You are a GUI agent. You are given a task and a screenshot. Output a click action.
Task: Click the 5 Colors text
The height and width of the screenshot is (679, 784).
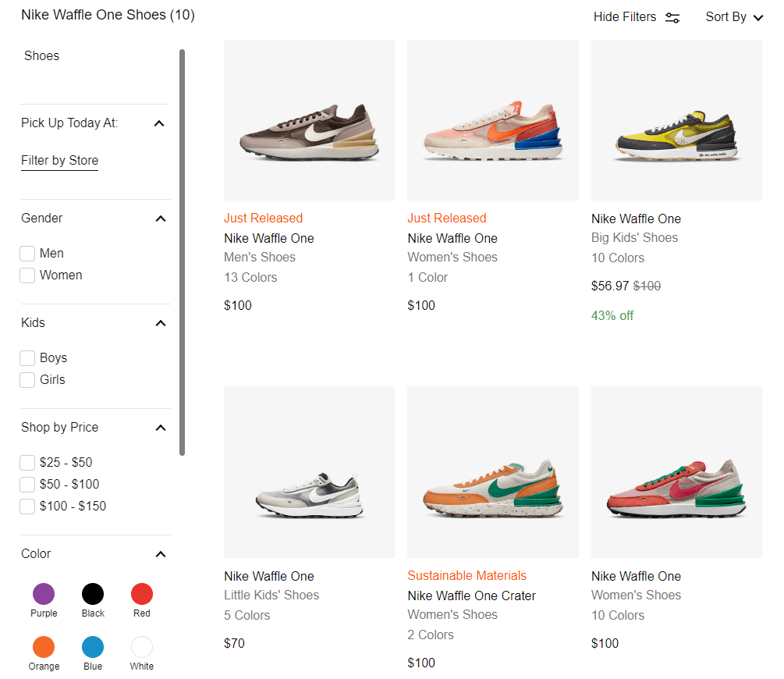pyautogui.click(x=247, y=616)
